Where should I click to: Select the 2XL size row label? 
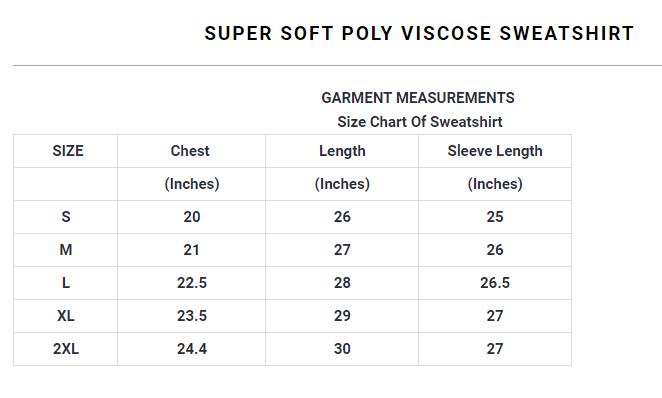[x=66, y=349]
